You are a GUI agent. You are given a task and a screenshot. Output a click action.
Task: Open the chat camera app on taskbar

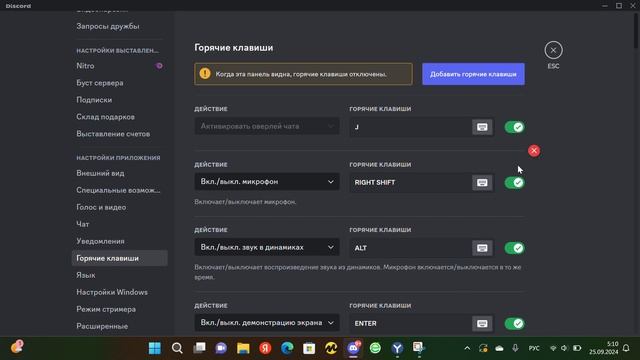(221, 348)
